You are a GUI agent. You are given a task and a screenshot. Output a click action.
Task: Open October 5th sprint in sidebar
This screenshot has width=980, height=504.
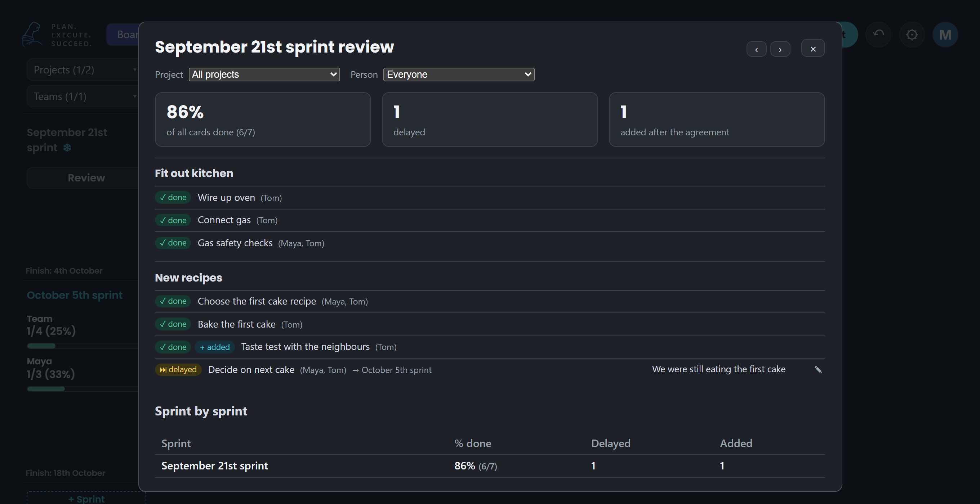75,295
